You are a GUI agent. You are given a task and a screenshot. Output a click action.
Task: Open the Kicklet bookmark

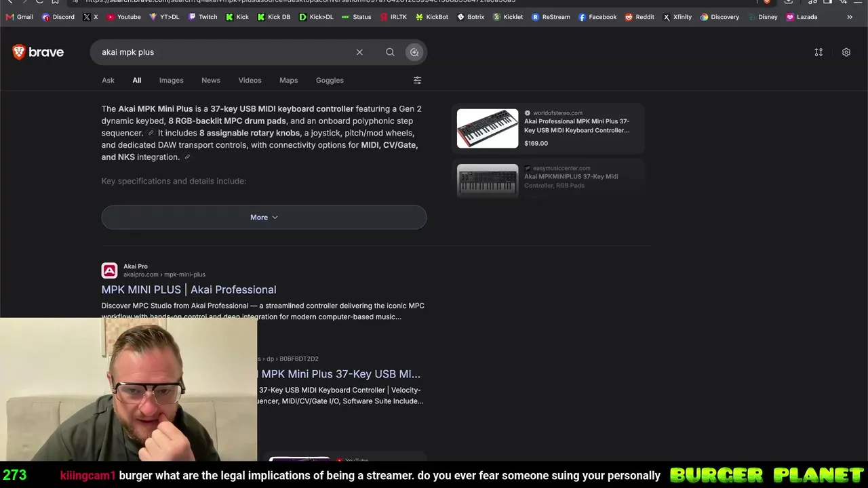[508, 17]
